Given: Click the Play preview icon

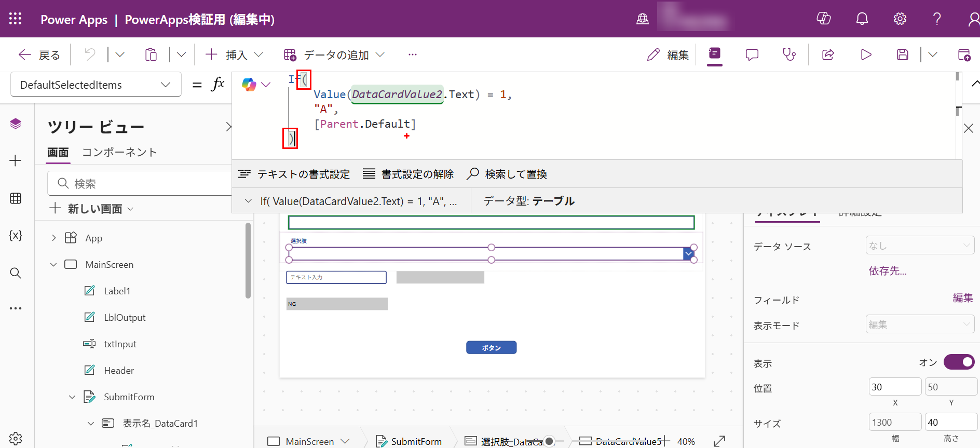Looking at the screenshot, I should [866, 55].
